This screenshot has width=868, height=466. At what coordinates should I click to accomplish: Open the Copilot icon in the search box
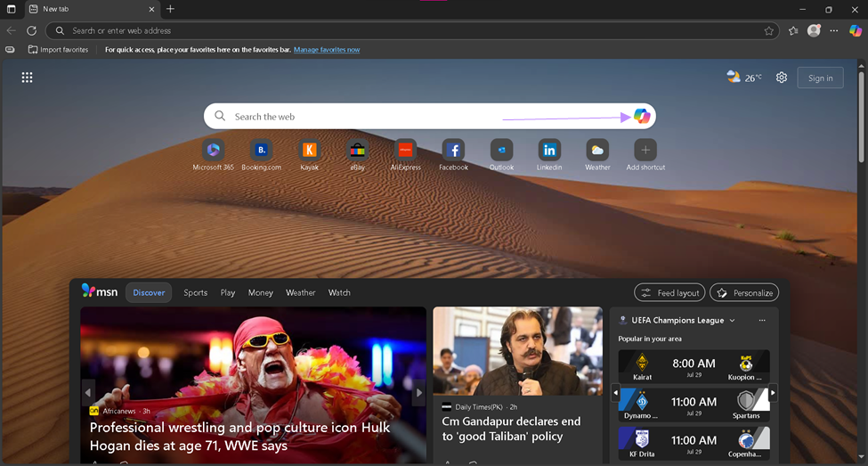642,117
